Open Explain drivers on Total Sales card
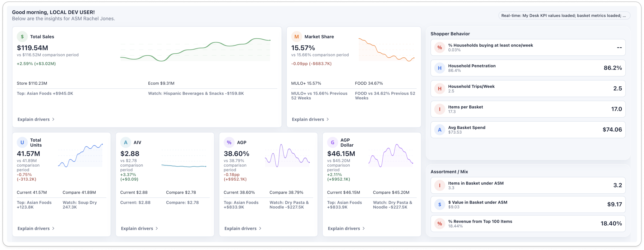 point(36,119)
